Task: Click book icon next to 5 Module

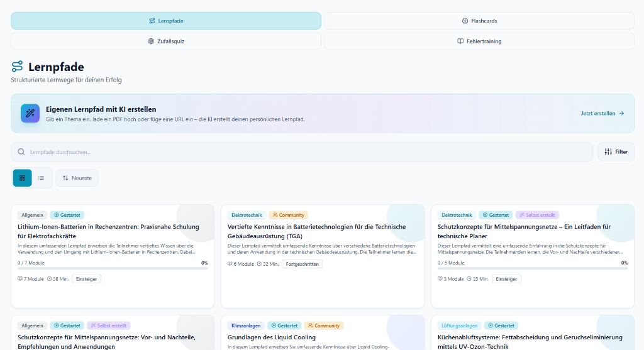Action: pos(440,279)
